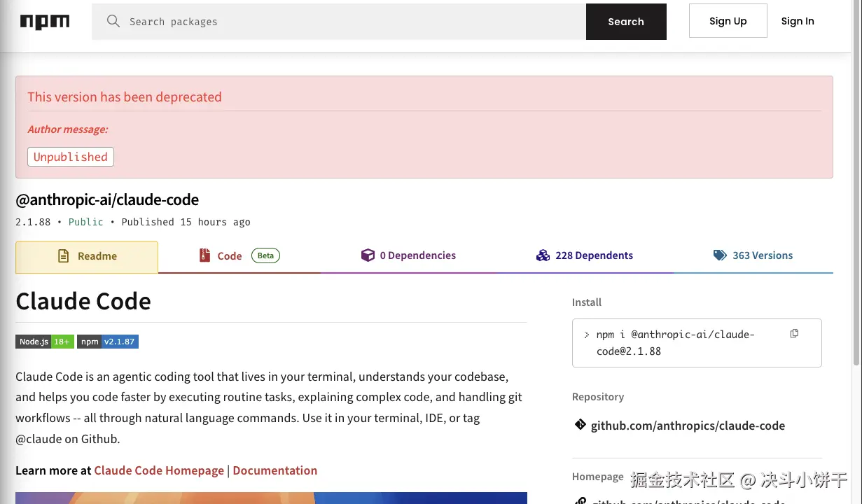Screen dimensions: 862x504
Task: Click the git repository diamond icon
Action: (x=581, y=425)
